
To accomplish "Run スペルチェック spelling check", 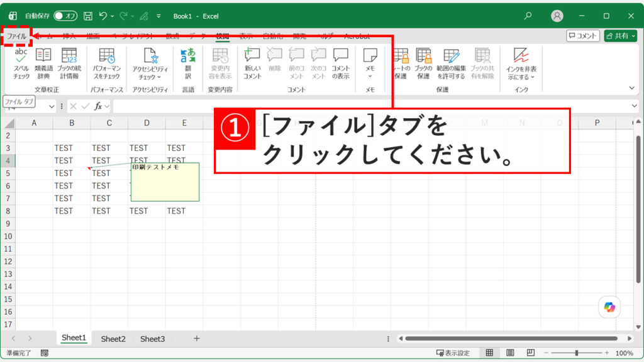I will click(x=21, y=63).
